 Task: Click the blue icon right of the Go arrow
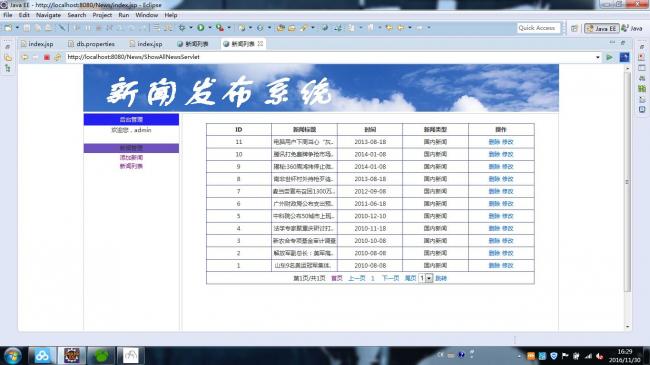point(624,57)
